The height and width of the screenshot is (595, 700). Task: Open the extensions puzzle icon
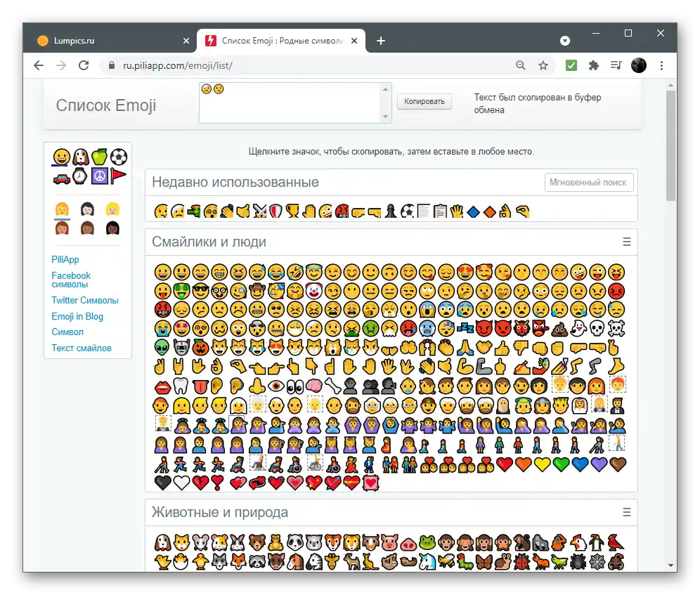593,65
